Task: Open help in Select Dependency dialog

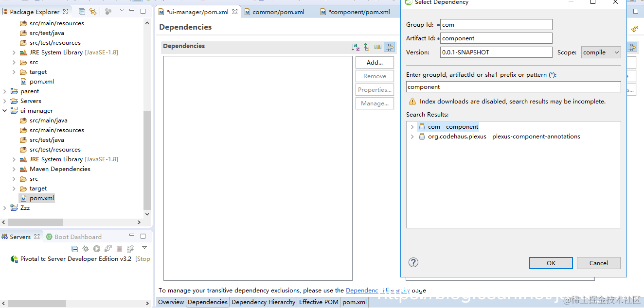Action: pos(413,262)
